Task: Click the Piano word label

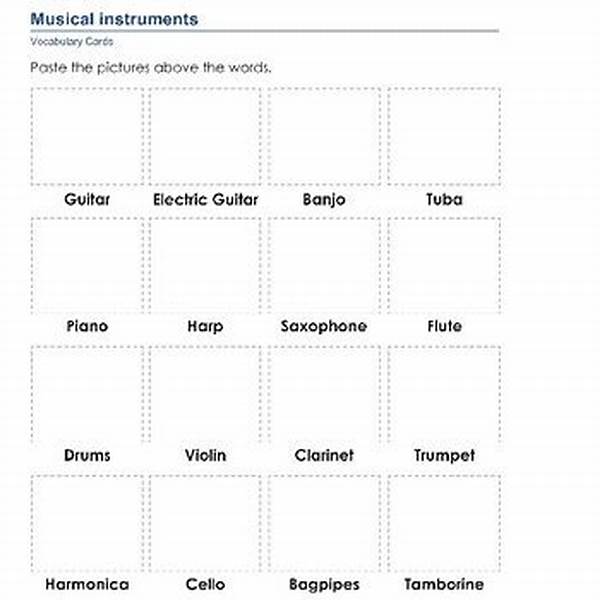Action: (x=87, y=326)
